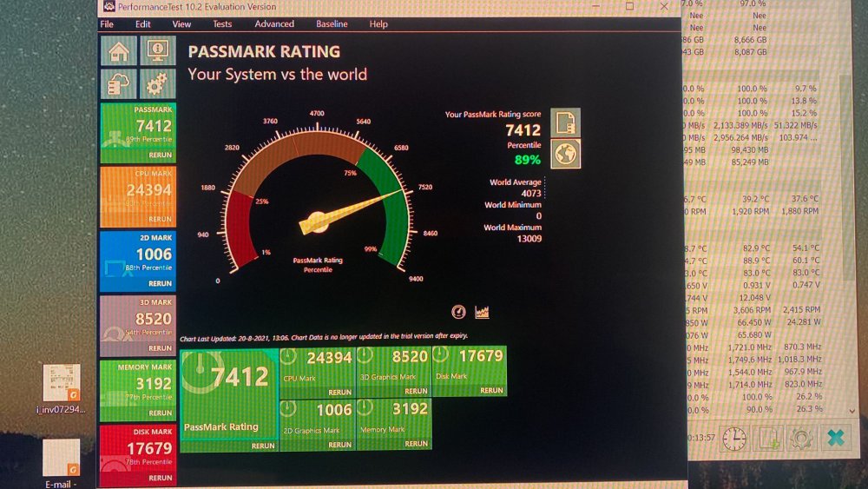Switch to the distribution chart view icon
This screenshot has height=489, width=868.
(x=482, y=312)
